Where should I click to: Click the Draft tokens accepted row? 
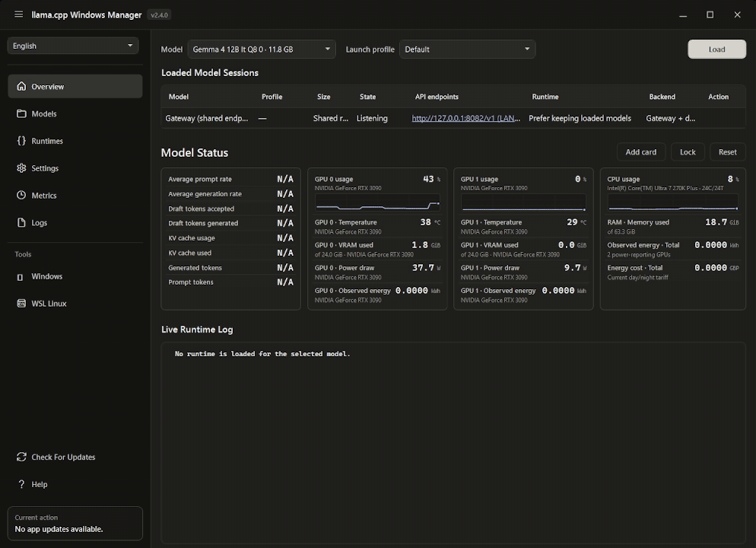point(230,209)
